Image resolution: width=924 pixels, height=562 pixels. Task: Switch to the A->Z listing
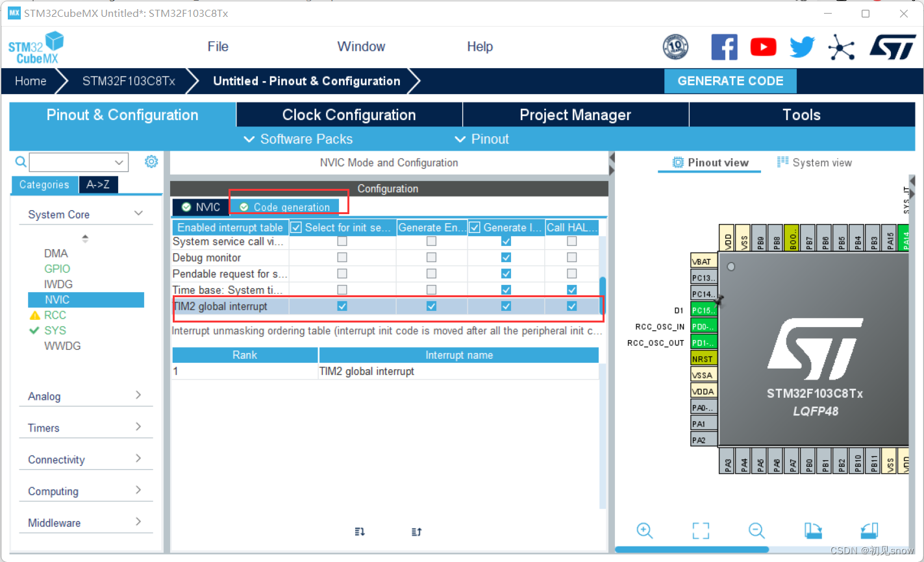tap(98, 184)
